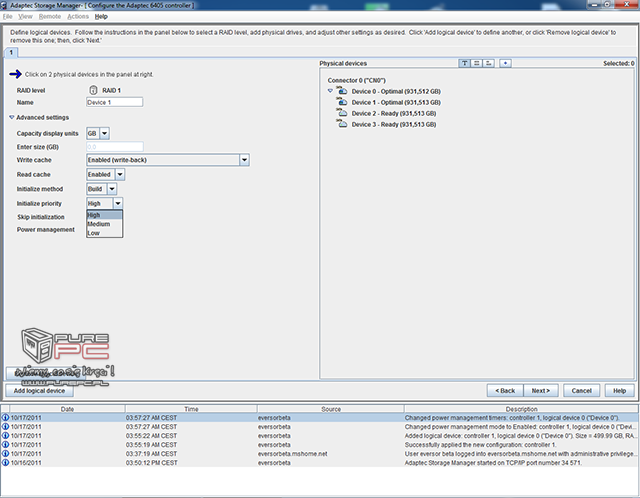Click the drive icon of Device 3 - Ready
640x498 pixels.
coord(342,124)
